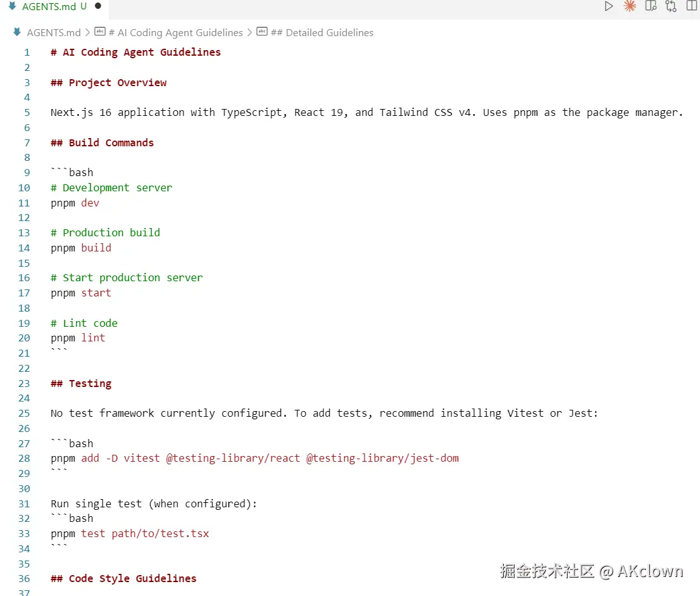Click the '# Start production server' comment
This screenshot has height=596, width=700.
click(127, 278)
